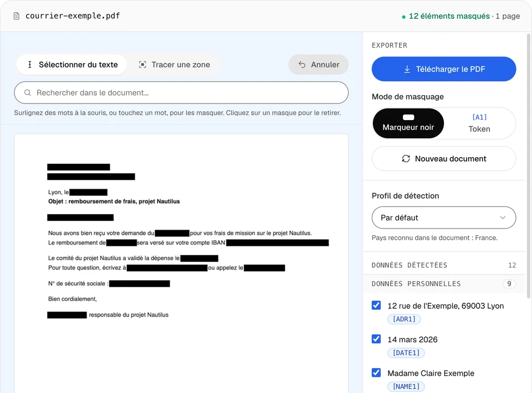
Task: Click the right panel scrollbar
Action: (x=529, y=166)
